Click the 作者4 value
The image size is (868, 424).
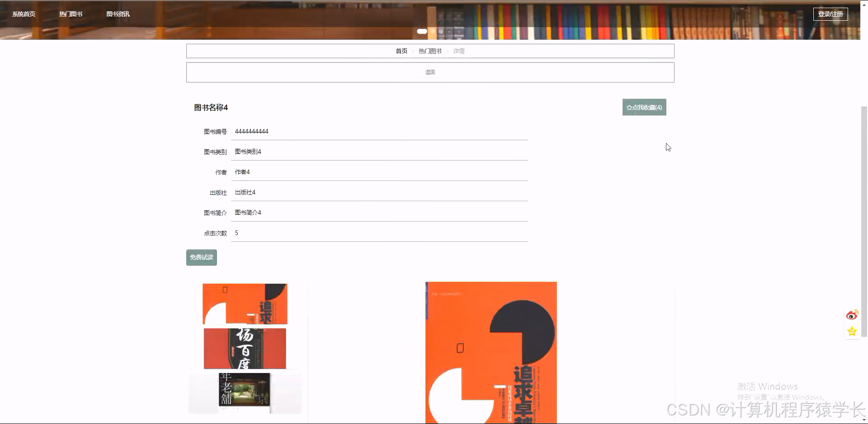(x=242, y=172)
